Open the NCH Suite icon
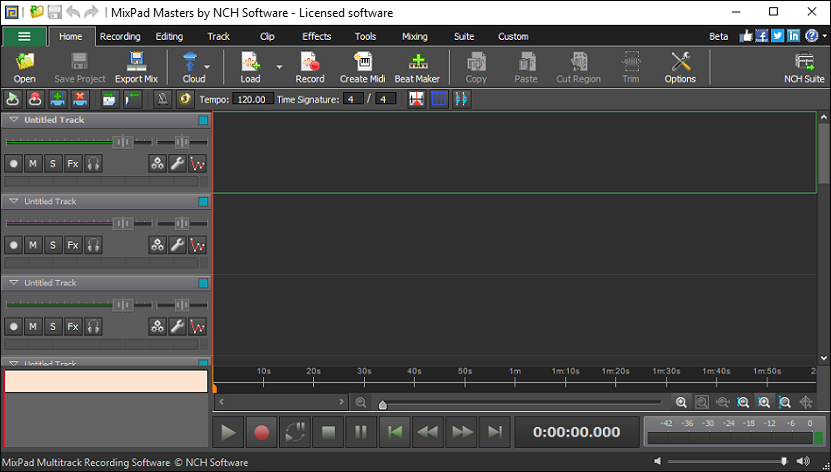This screenshot has height=472, width=831. pyautogui.click(x=804, y=67)
